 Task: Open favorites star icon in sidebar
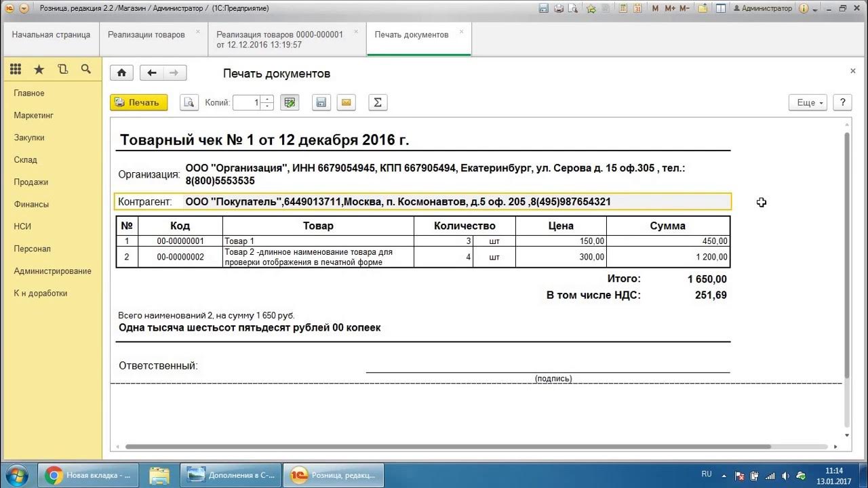tap(39, 69)
